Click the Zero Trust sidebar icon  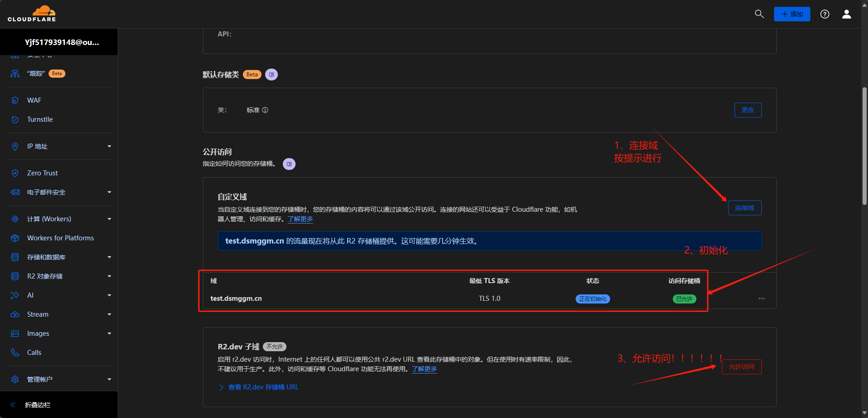[15, 173]
